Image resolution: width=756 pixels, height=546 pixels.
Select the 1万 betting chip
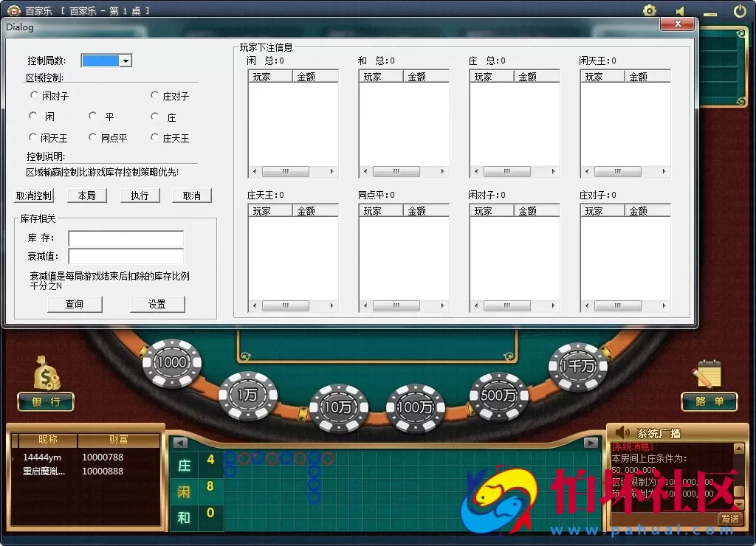248,395
